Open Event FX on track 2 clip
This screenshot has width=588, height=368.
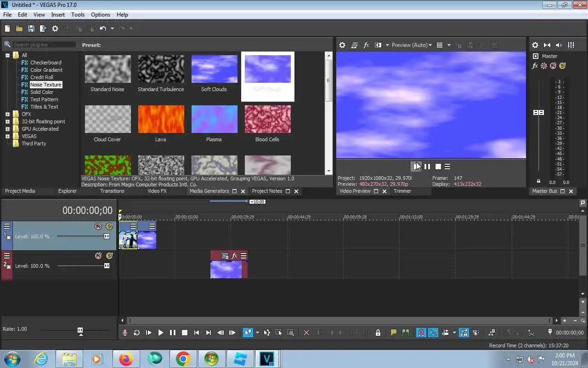click(x=234, y=256)
